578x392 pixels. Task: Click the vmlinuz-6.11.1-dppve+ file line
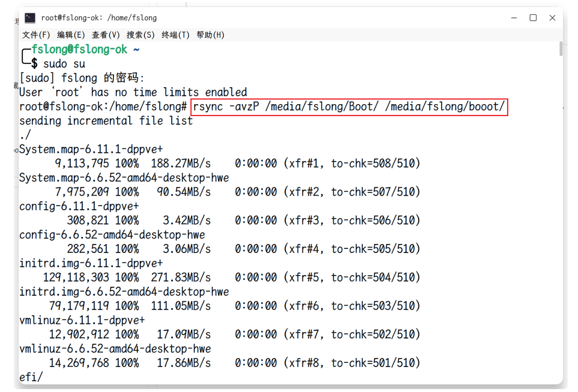[x=82, y=320]
